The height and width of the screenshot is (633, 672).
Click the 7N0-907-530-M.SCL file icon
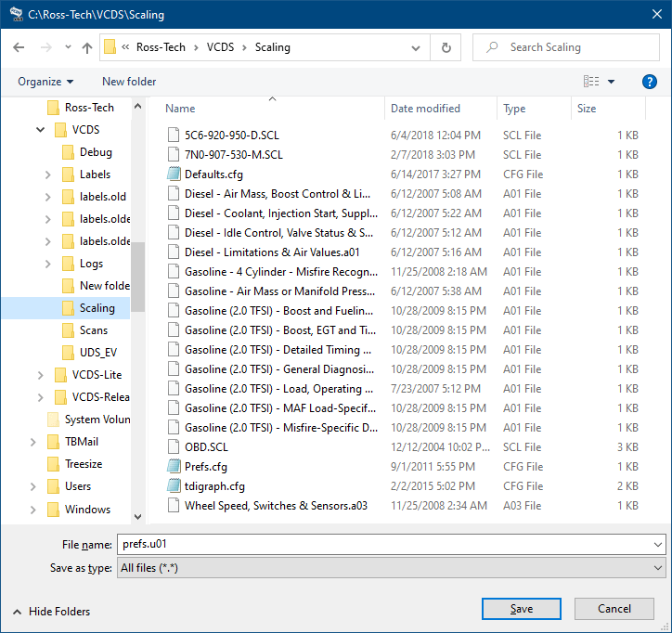click(x=174, y=155)
